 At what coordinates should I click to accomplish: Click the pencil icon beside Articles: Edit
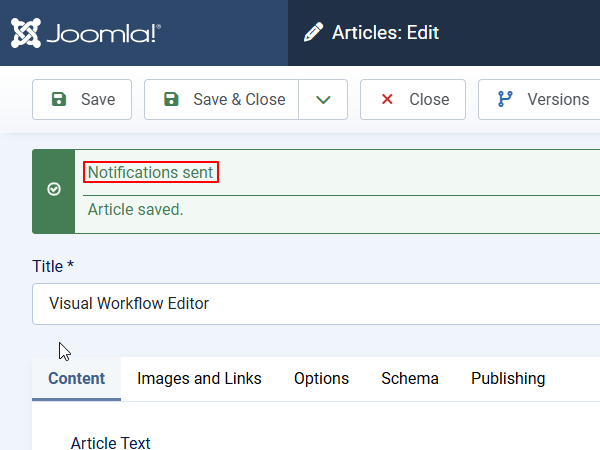[314, 33]
